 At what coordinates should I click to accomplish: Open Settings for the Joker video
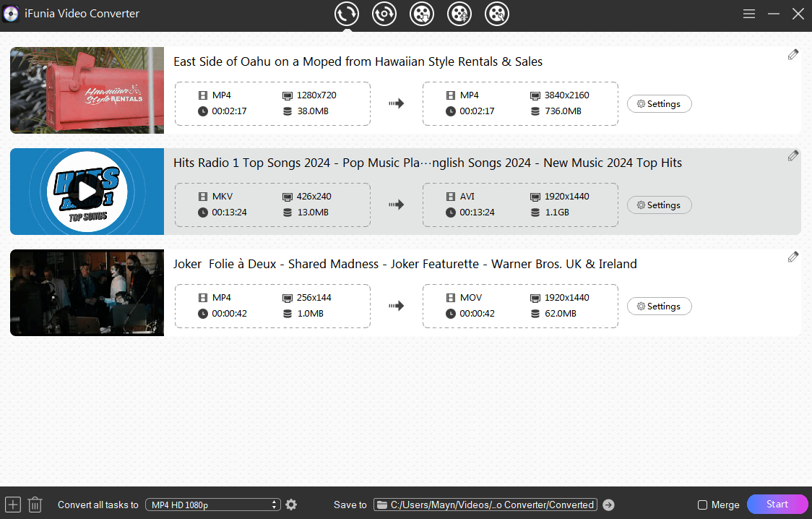659,306
